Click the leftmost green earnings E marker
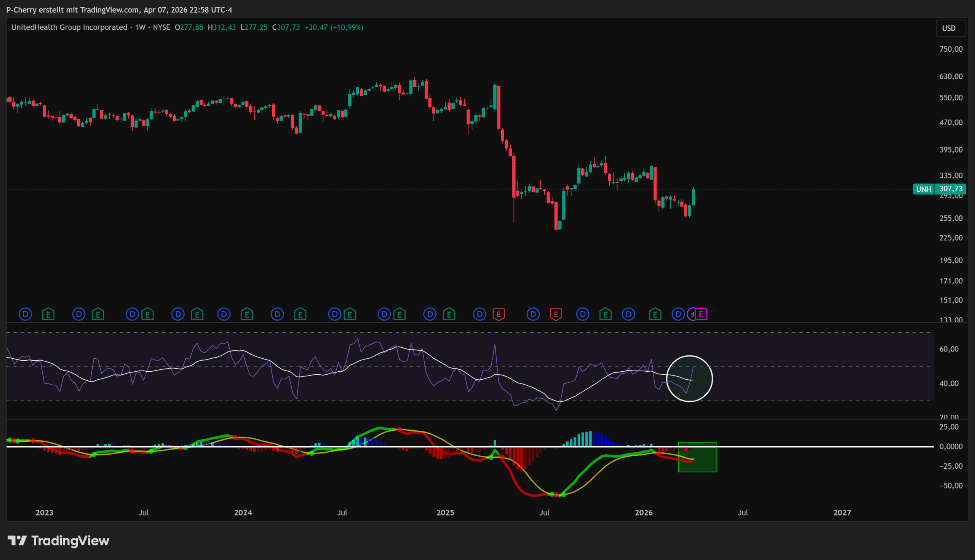This screenshot has width=975, height=560. (48, 314)
